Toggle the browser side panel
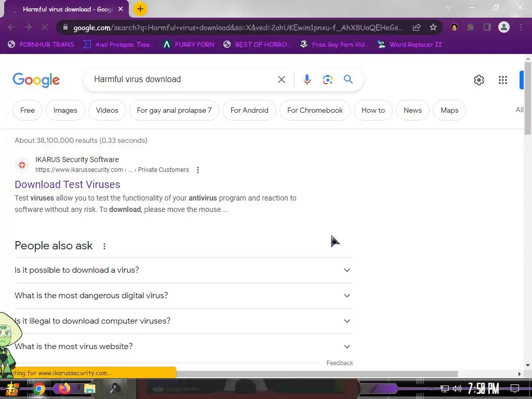532x399 pixels. coord(487,27)
